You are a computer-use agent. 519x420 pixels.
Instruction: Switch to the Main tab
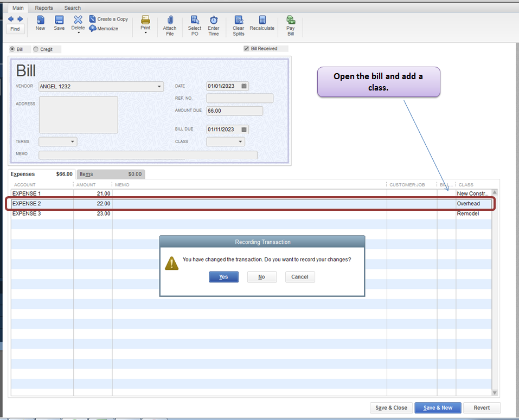[18, 8]
